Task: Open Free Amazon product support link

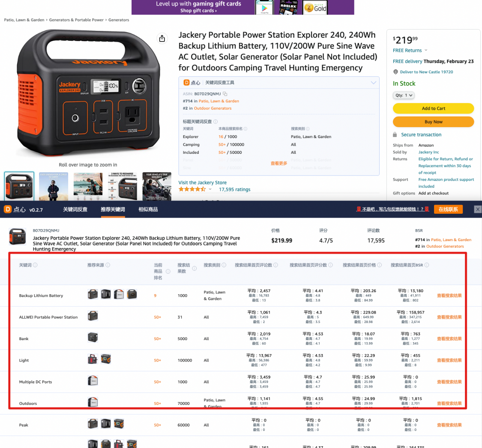Action: [x=446, y=183]
